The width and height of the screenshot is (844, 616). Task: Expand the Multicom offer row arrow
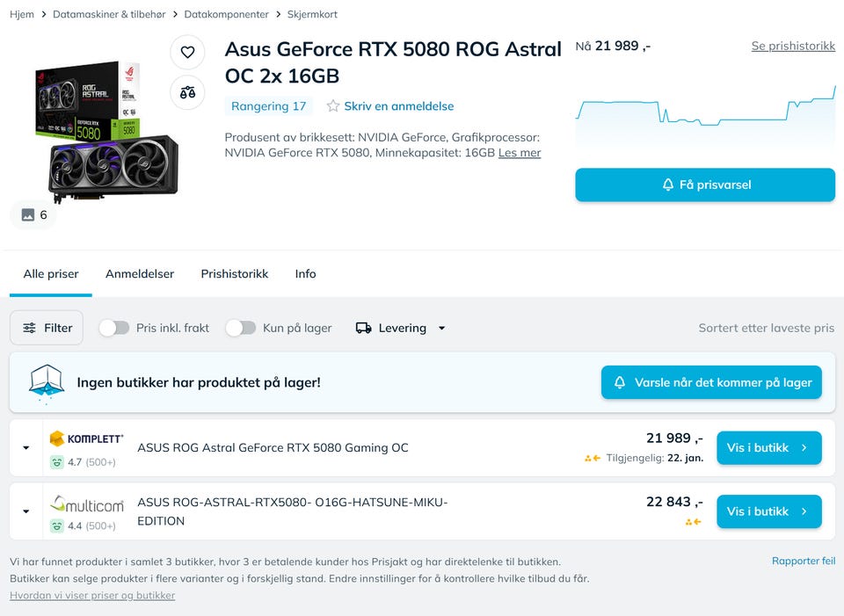26,511
